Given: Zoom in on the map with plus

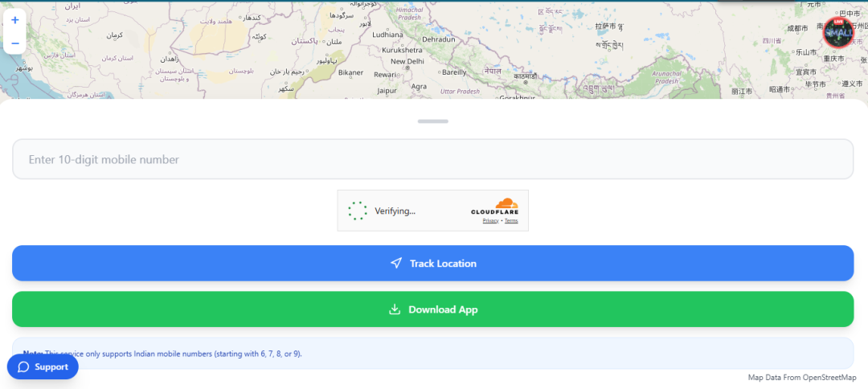Looking at the screenshot, I should 14,20.
